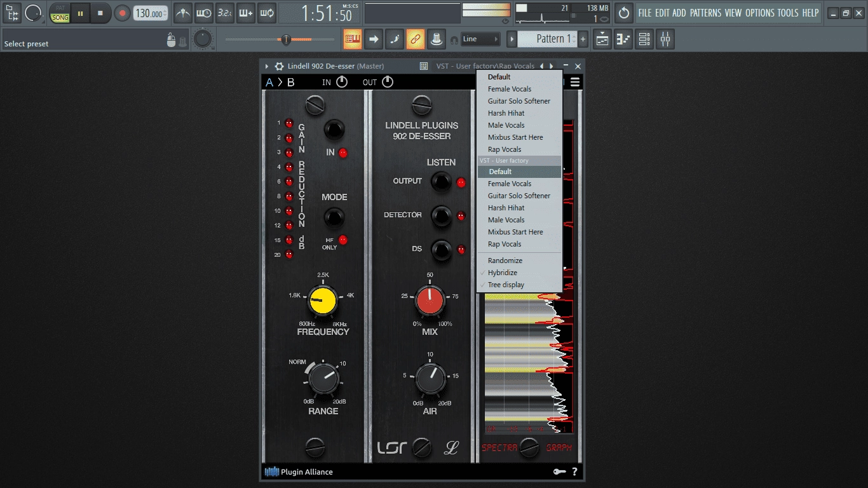Click the yellow FREQUENCY knob

pyautogui.click(x=322, y=301)
